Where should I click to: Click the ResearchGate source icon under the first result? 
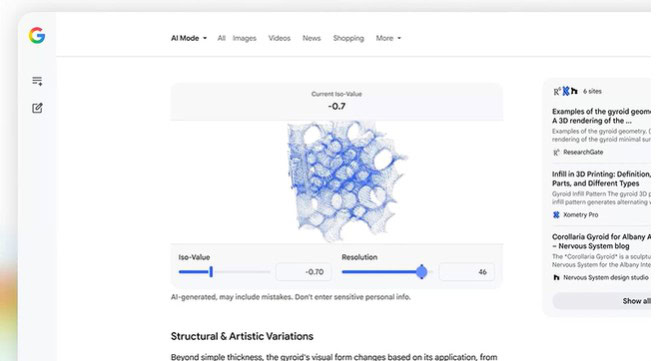click(556, 152)
